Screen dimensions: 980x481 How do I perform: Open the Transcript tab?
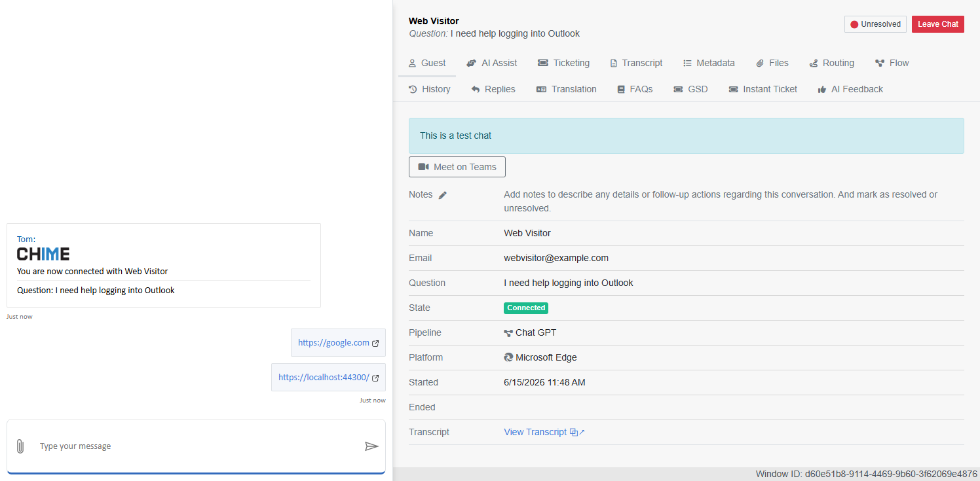coord(636,63)
